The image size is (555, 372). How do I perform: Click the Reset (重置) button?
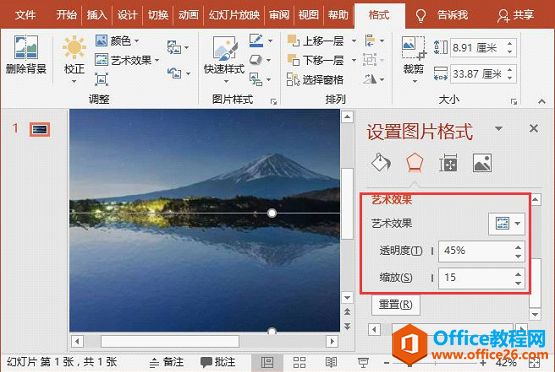click(396, 304)
